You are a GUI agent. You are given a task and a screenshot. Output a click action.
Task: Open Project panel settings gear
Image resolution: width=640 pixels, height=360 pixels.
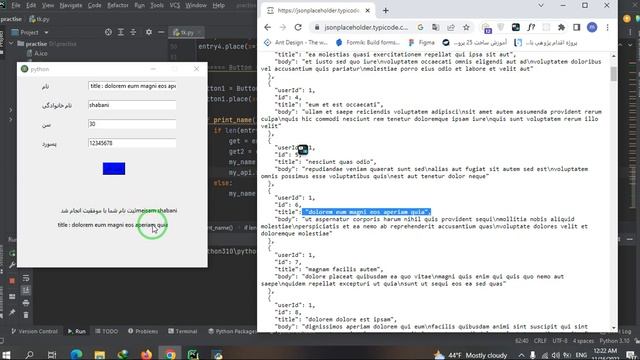click(149, 32)
